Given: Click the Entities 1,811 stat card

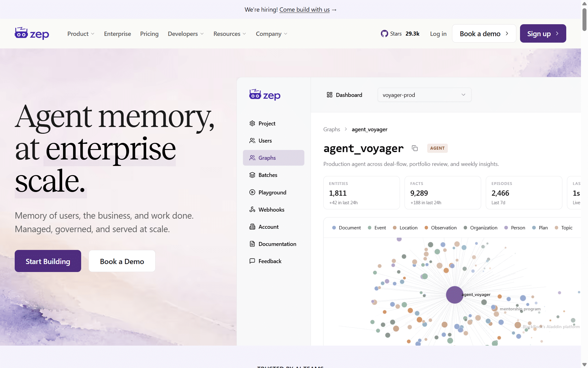Looking at the screenshot, I should (x=362, y=193).
